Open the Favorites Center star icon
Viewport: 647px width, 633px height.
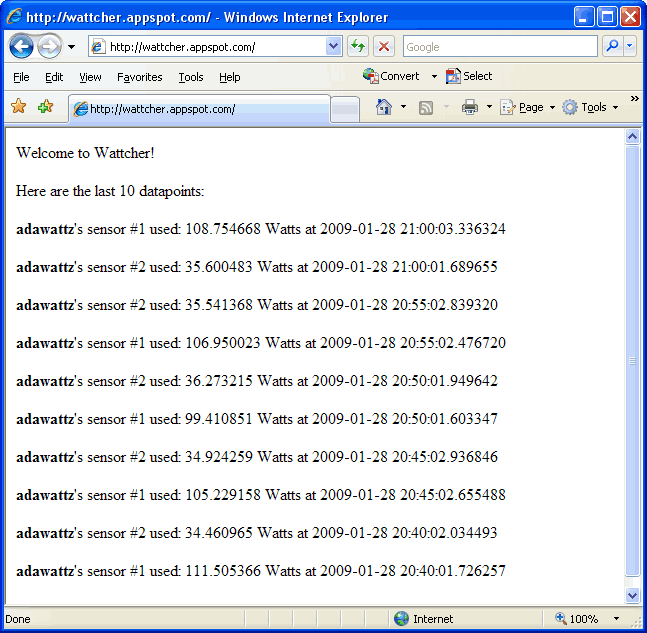point(19,106)
